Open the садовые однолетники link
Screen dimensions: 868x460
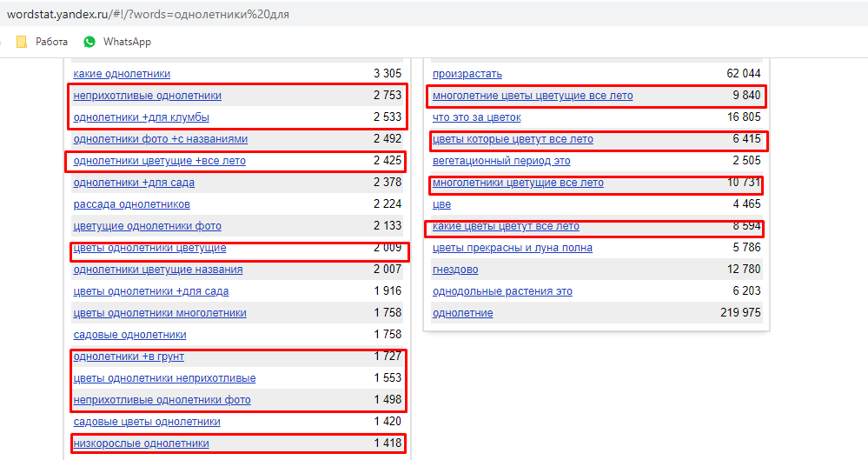pos(130,335)
